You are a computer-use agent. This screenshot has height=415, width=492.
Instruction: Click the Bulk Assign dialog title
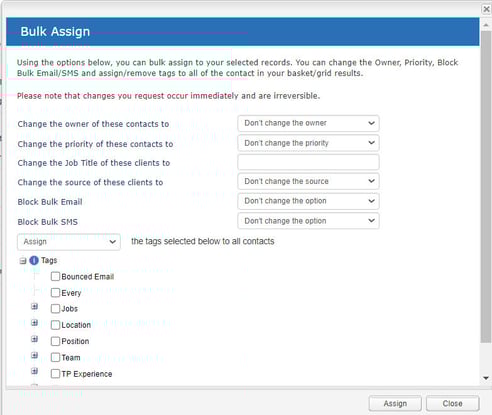(x=55, y=32)
